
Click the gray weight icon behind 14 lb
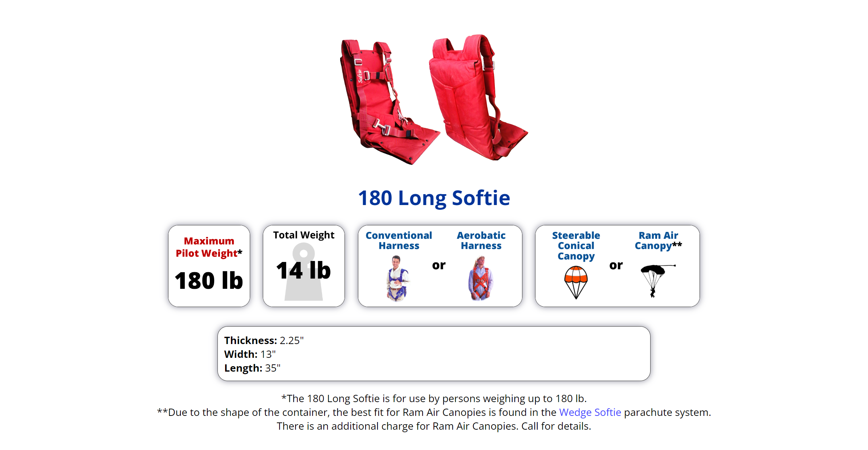[304, 272]
